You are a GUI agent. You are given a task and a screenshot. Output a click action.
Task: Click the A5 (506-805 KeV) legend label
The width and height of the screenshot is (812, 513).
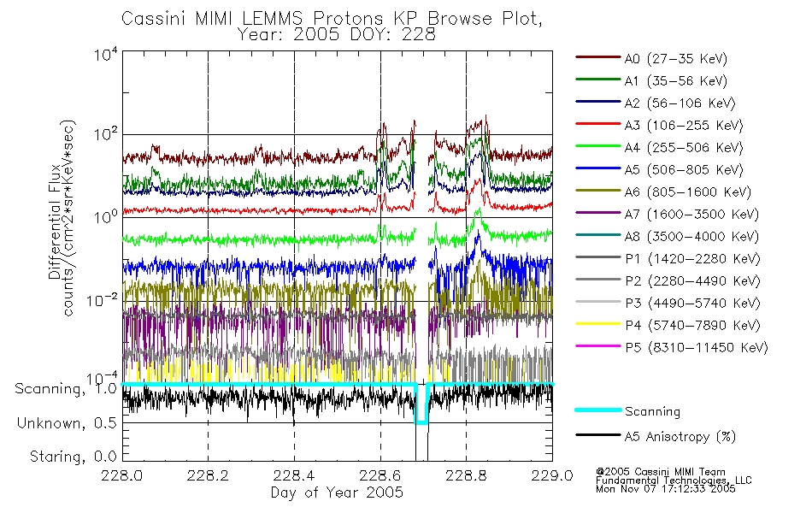point(684,170)
